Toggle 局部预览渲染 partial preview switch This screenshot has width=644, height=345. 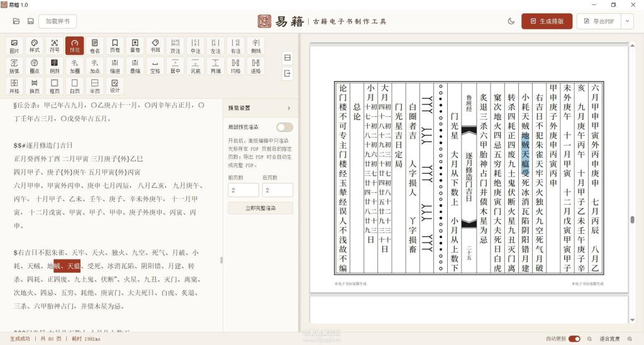tap(284, 127)
